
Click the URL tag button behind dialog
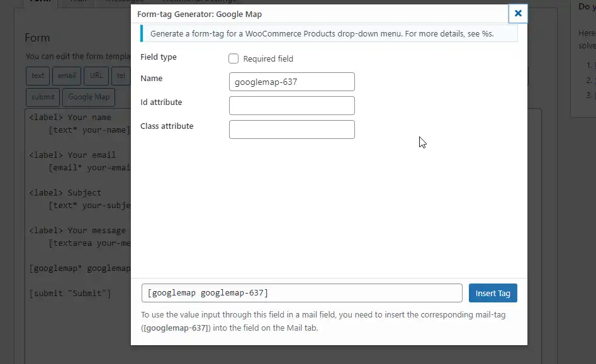click(96, 75)
